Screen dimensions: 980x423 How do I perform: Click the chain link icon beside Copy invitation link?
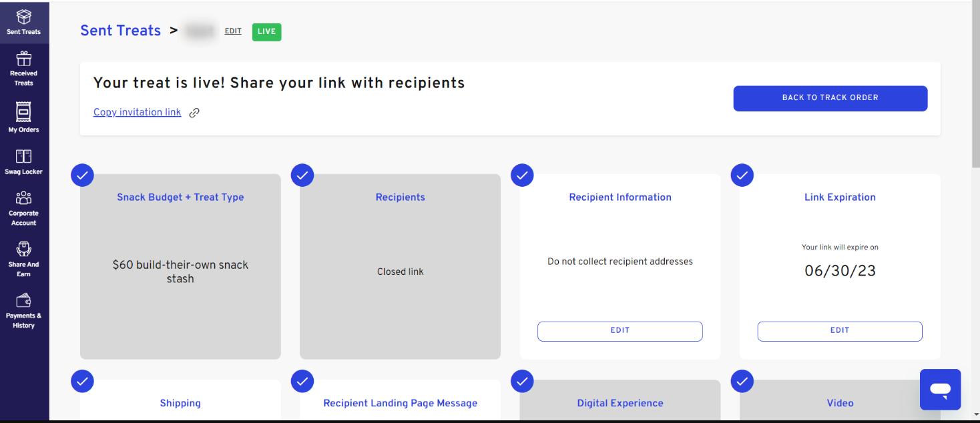click(194, 113)
